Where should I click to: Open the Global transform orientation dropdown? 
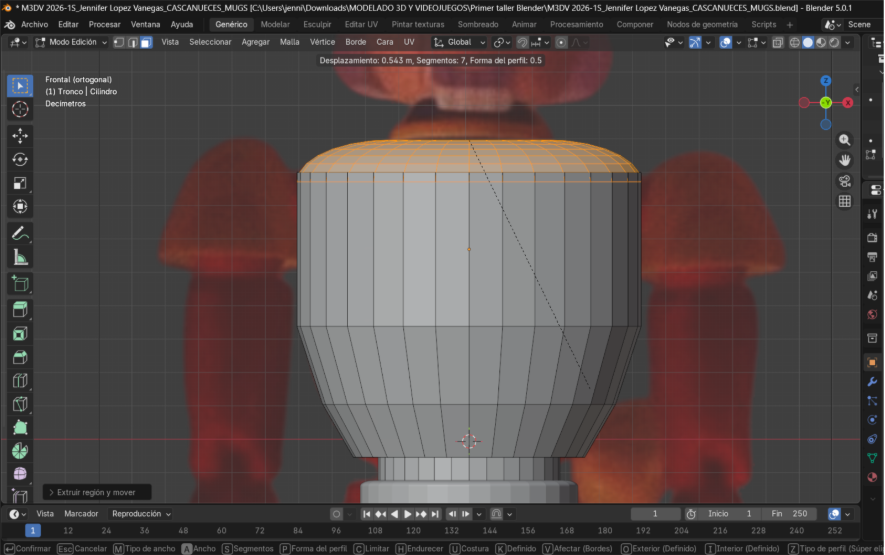460,42
